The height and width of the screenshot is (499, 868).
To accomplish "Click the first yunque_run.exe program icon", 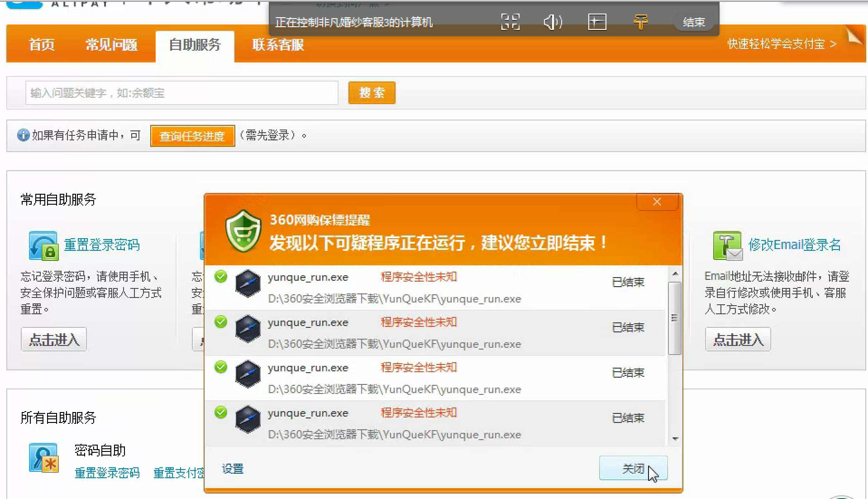I will 248,283.
